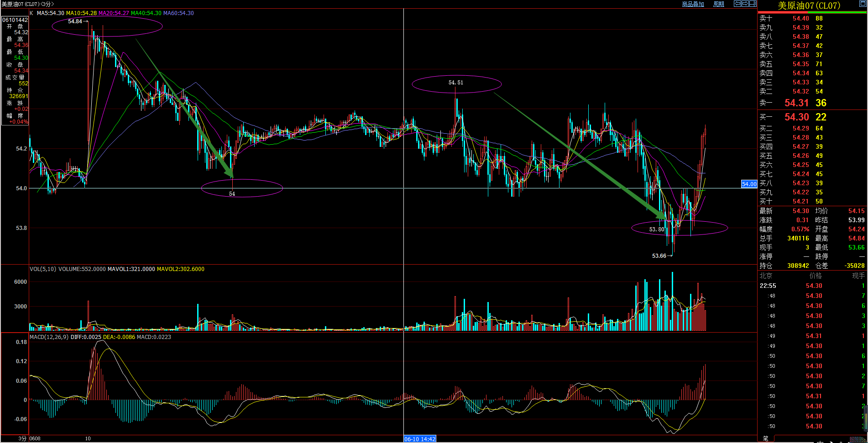This screenshot has height=443, width=868.
Task: Click the 幅度 change percent 0.57%
Action: tap(800, 229)
